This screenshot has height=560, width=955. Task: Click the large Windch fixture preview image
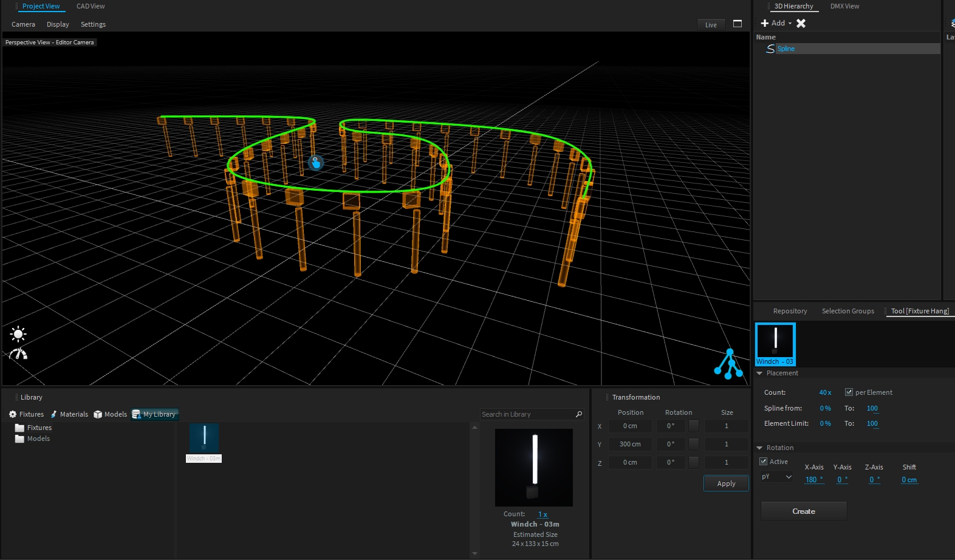534,468
